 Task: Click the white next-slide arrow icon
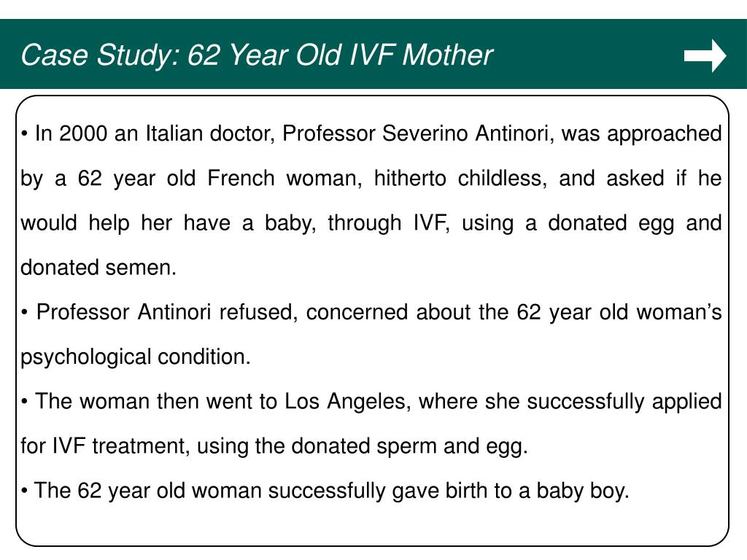[x=705, y=55]
